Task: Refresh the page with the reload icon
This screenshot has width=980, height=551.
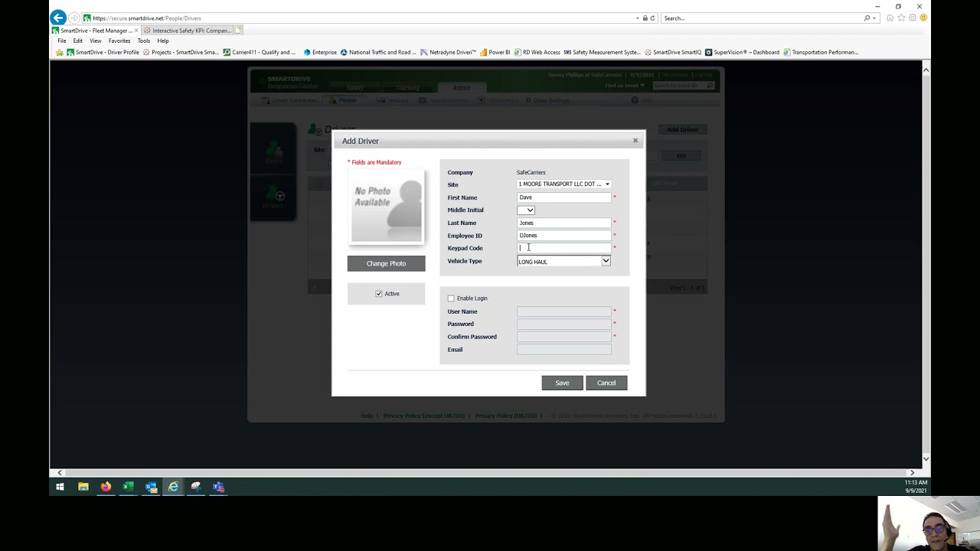Action: click(653, 18)
